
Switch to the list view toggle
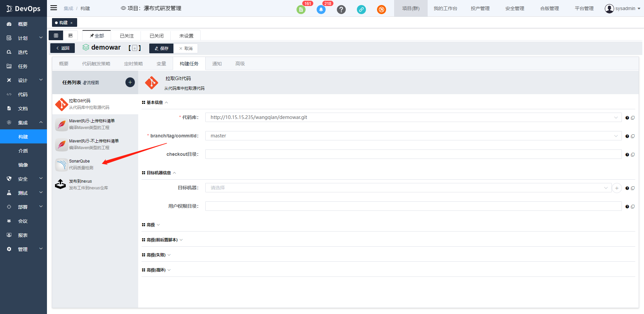click(56, 36)
